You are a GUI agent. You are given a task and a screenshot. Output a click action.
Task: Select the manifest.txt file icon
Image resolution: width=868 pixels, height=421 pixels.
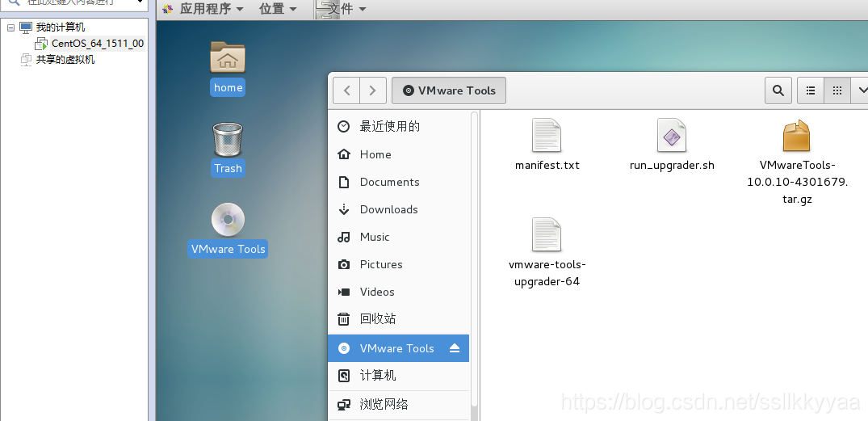(547, 135)
